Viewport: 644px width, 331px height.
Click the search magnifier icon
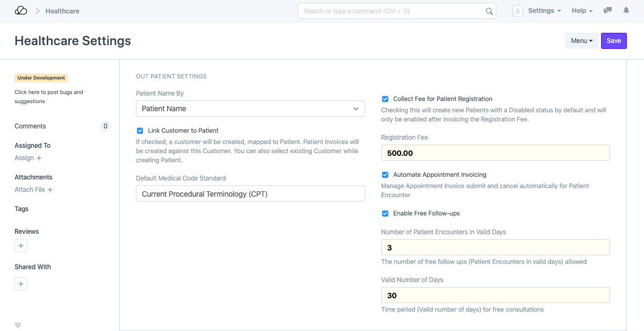(489, 11)
